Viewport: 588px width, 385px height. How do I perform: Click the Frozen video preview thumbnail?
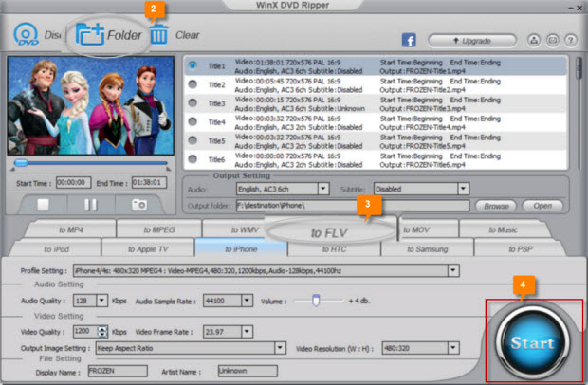point(91,105)
